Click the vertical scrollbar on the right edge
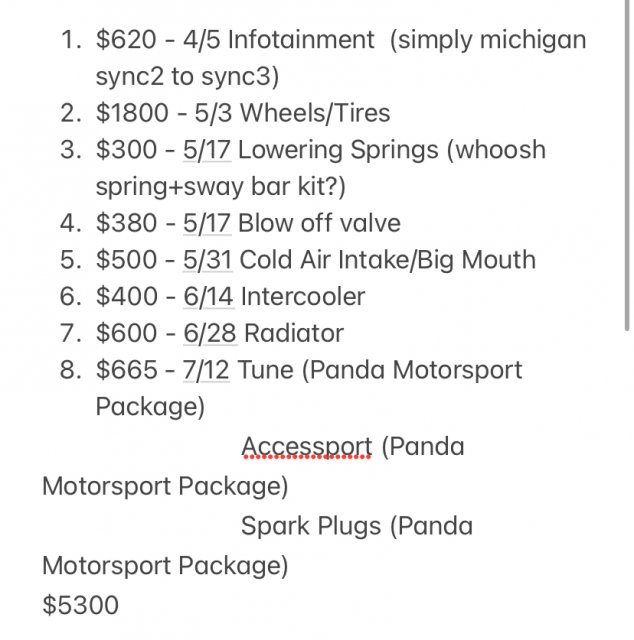 pyautogui.click(x=627, y=163)
